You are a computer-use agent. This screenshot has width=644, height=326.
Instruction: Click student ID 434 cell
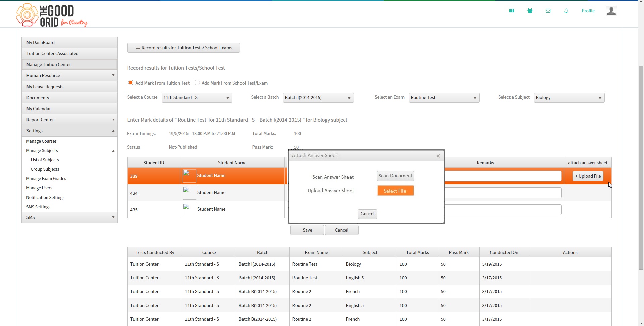click(x=154, y=193)
